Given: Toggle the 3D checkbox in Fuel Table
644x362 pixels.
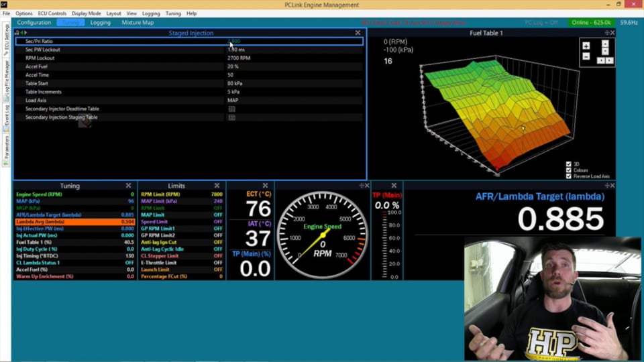Looking at the screenshot, I should pos(569,164).
